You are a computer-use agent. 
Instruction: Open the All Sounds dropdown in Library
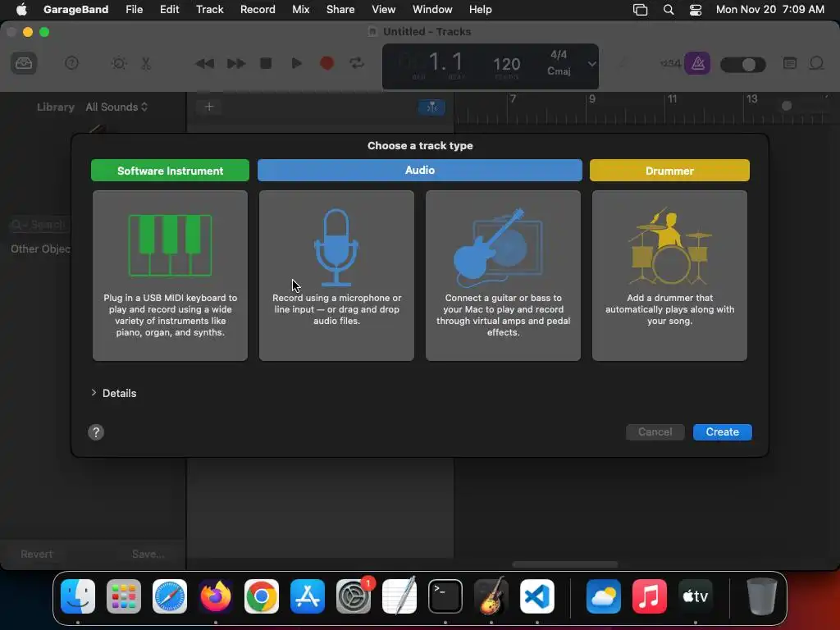click(116, 107)
